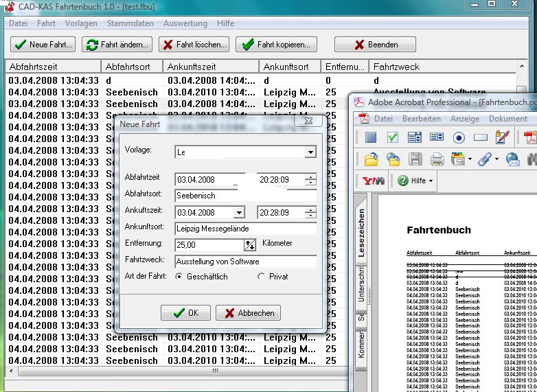Click the Acrobat open folder icon

coord(371,159)
